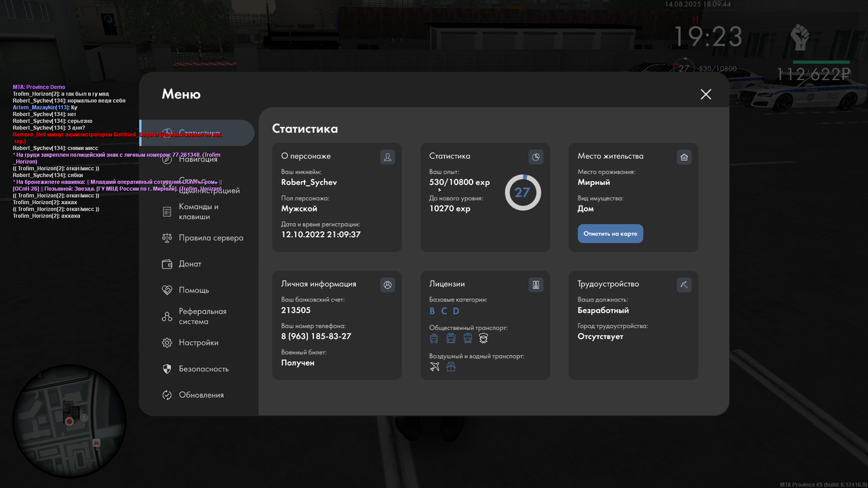Close the Меню window with X
868x488 pixels.
[706, 94]
